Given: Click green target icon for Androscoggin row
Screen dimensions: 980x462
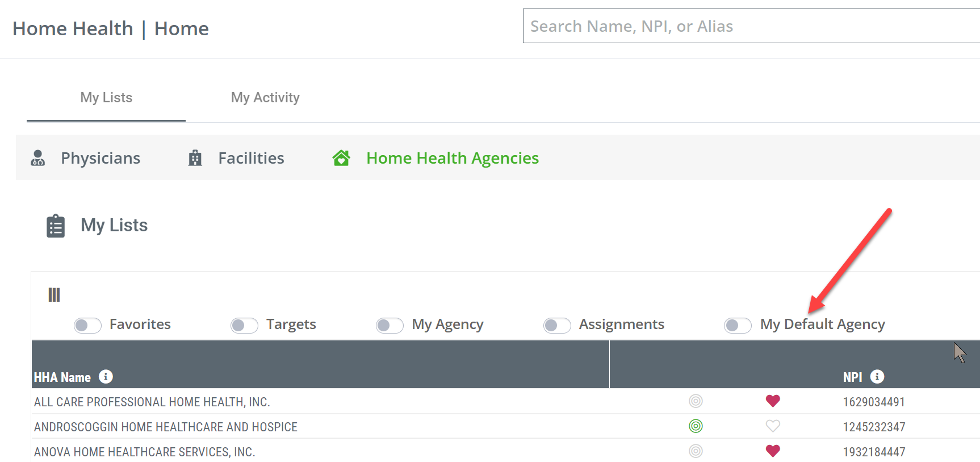Looking at the screenshot, I should click(x=696, y=426).
